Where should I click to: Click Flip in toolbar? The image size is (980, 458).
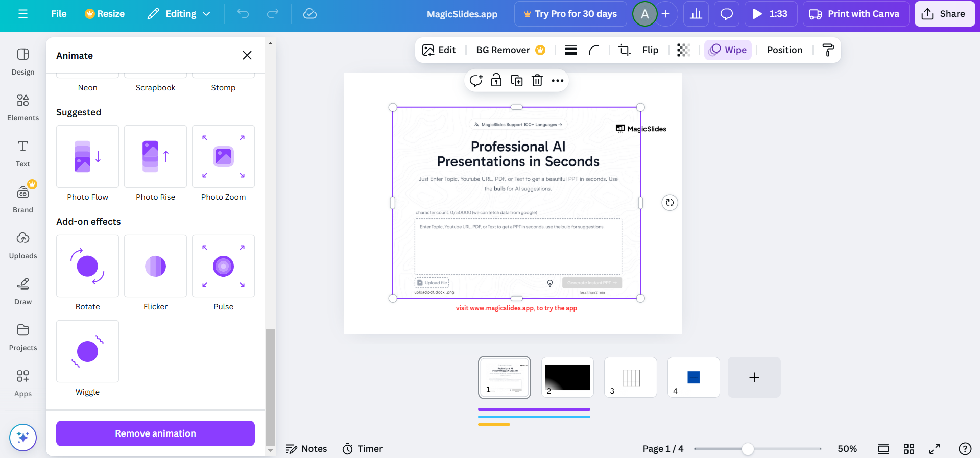tap(650, 50)
